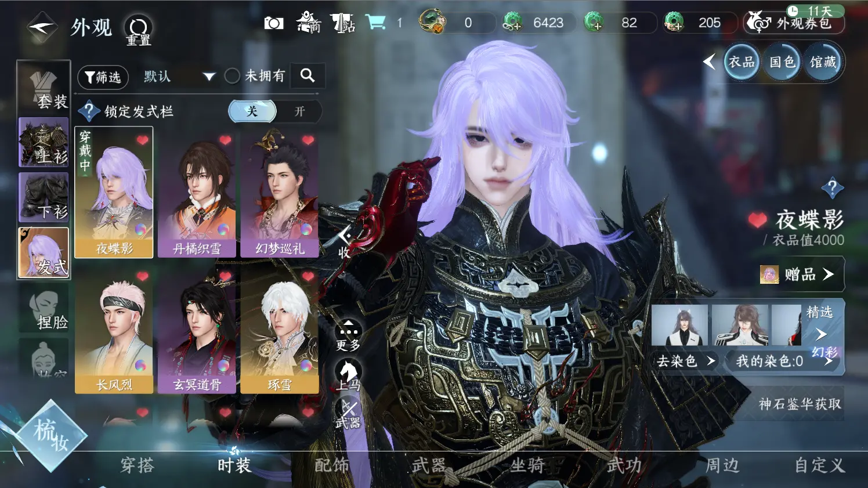Toggle the large heart beside 夜蝶影 title
The image size is (868, 488).
coord(757,220)
